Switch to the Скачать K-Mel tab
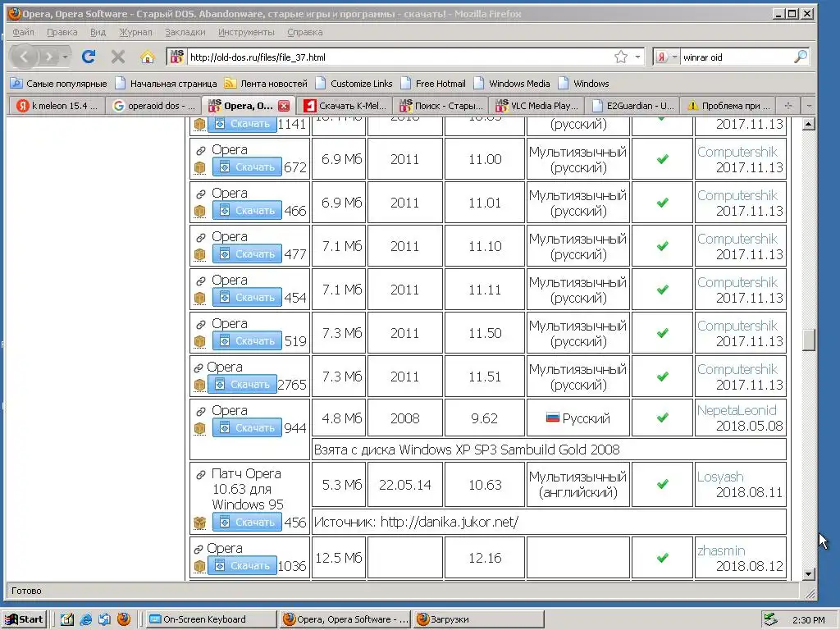The width and height of the screenshot is (840, 630). pos(345,106)
